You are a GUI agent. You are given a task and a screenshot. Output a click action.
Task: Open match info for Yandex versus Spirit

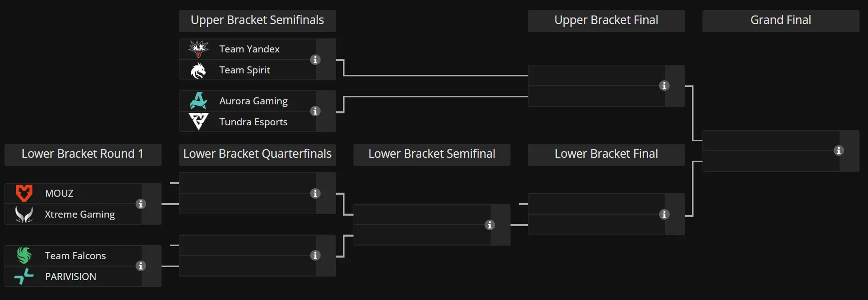pyautogui.click(x=315, y=59)
